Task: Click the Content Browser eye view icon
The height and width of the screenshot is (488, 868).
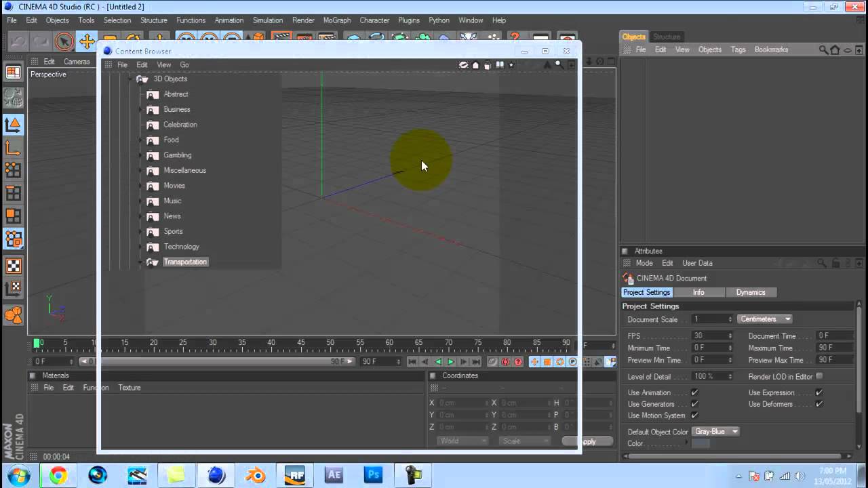Action: click(x=464, y=65)
